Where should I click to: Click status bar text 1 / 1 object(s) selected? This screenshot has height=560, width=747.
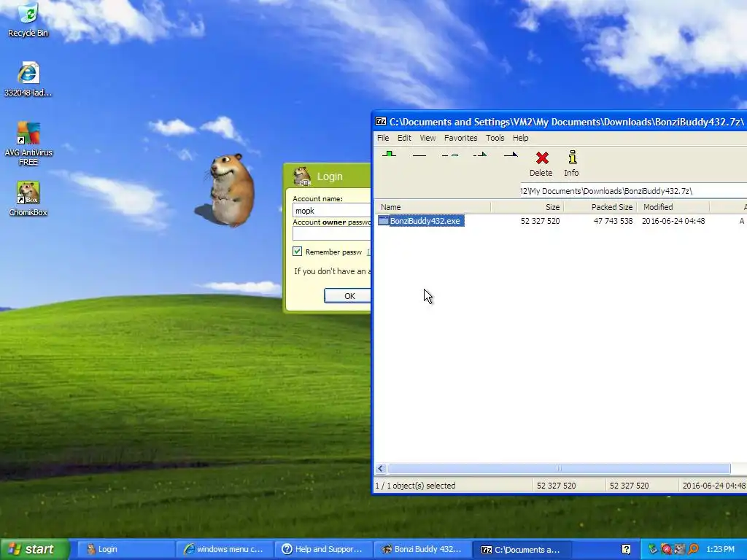[415, 485]
